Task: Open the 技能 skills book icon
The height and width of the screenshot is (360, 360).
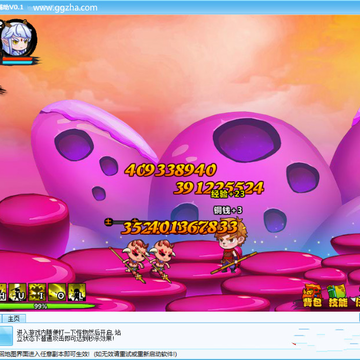Action: click(337, 296)
